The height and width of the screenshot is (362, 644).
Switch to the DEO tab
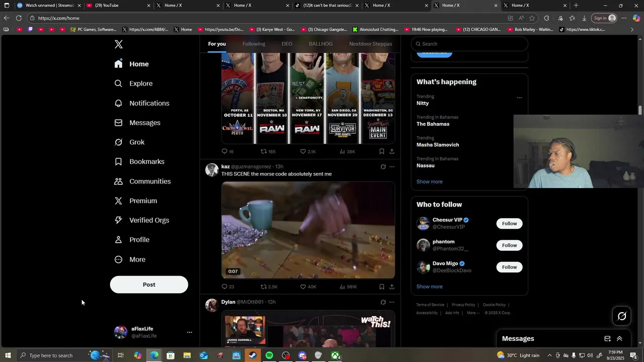tap(287, 44)
